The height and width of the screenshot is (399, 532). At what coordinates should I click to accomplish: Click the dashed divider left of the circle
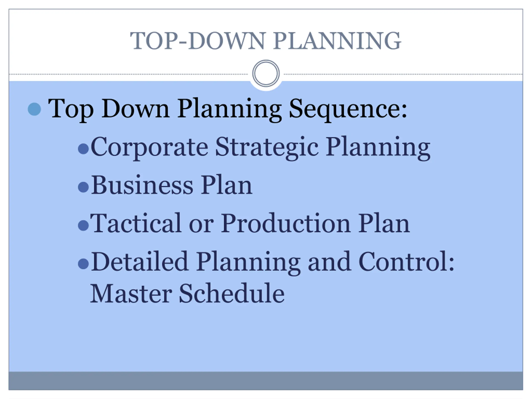point(127,74)
